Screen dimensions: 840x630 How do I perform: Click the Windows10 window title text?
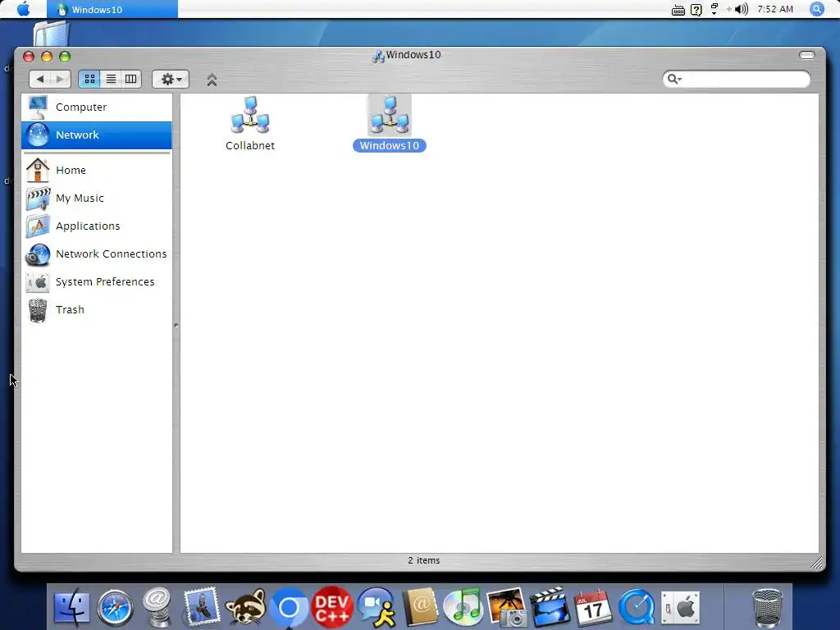tap(413, 55)
